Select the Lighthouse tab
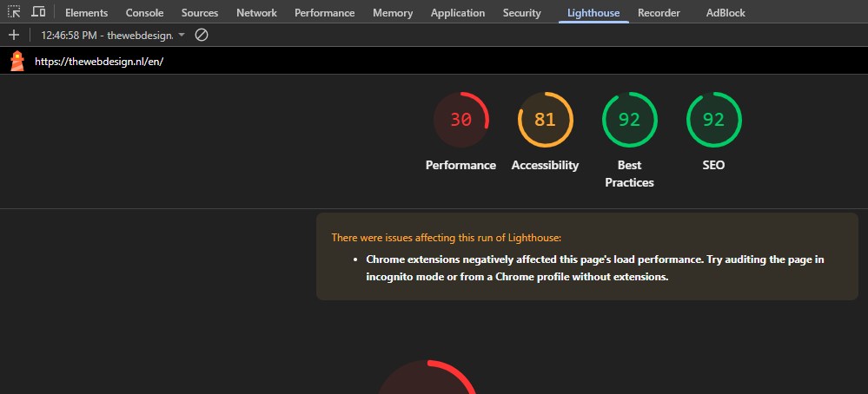868x394 pixels. 593,13
